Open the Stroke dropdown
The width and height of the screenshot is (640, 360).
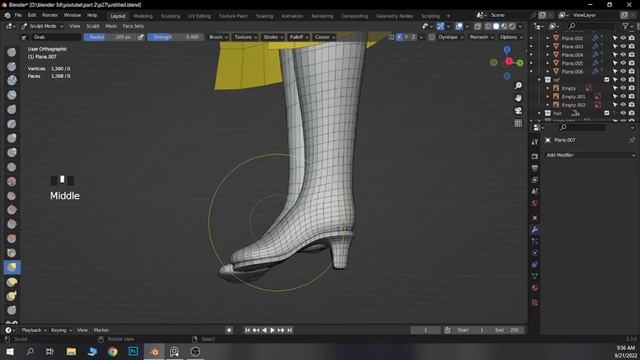(x=273, y=37)
